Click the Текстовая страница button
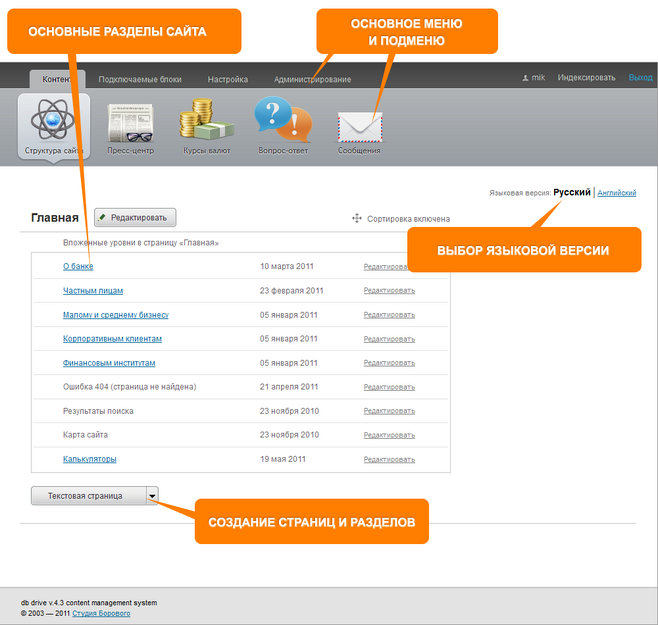The height and width of the screenshot is (625, 658). coord(89,496)
